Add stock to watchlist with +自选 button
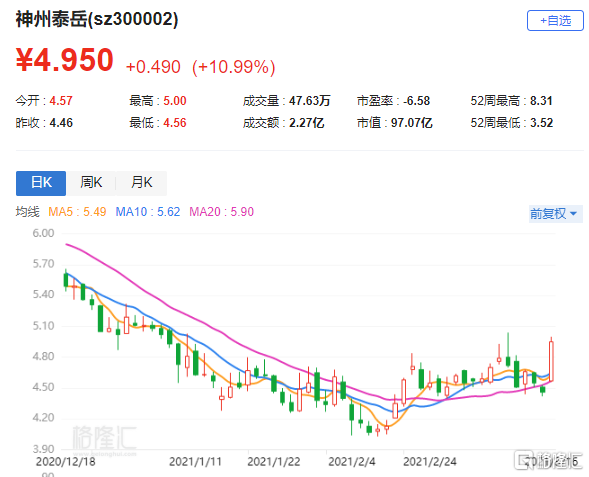The image size is (589, 477). [x=555, y=21]
